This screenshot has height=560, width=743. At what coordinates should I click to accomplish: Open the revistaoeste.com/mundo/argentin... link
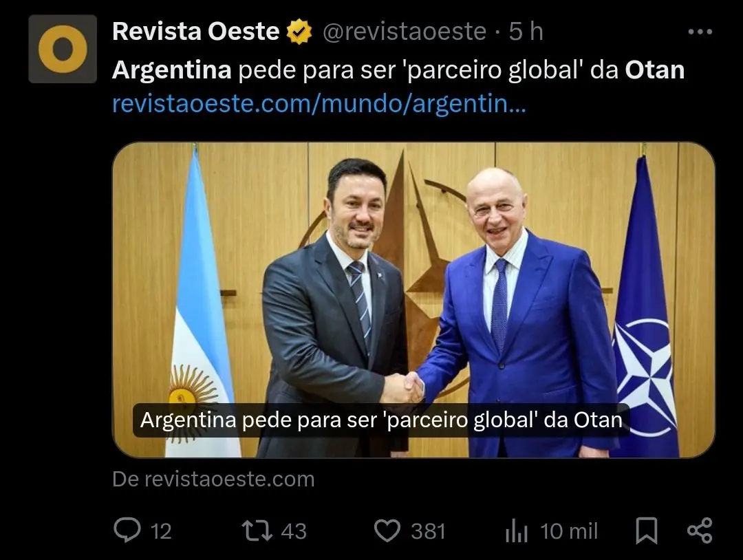[319, 103]
